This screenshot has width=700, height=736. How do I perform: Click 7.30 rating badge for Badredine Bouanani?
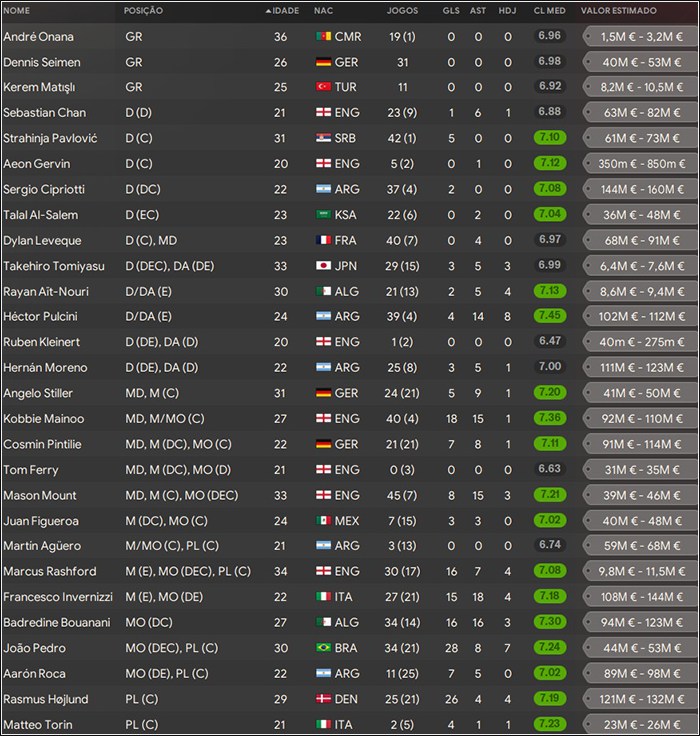(550, 621)
